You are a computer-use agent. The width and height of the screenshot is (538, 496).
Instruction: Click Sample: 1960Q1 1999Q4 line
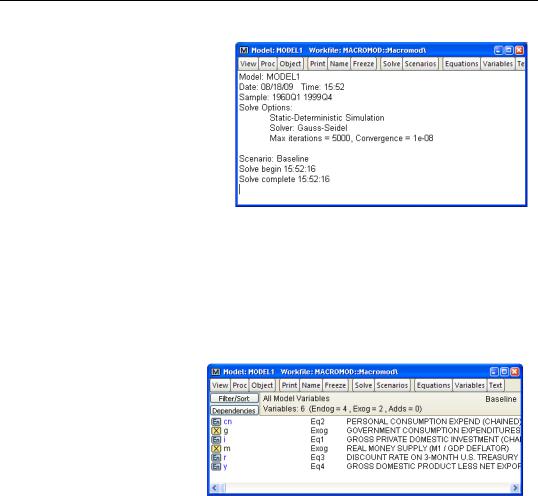[285, 98]
